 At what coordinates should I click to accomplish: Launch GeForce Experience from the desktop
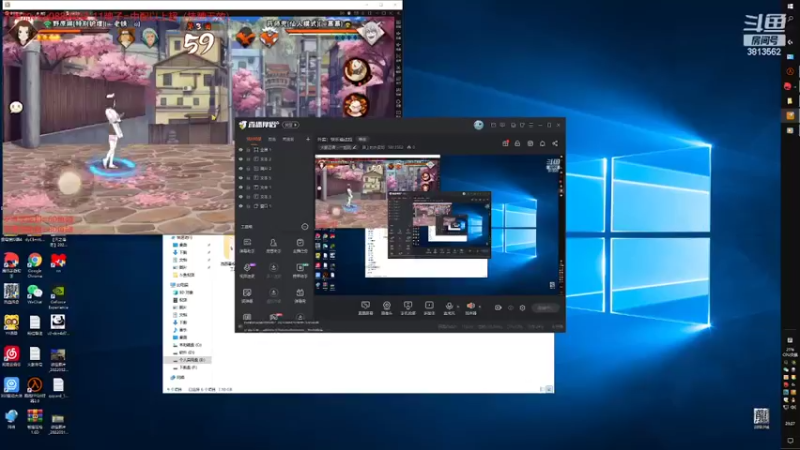tap(58, 296)
